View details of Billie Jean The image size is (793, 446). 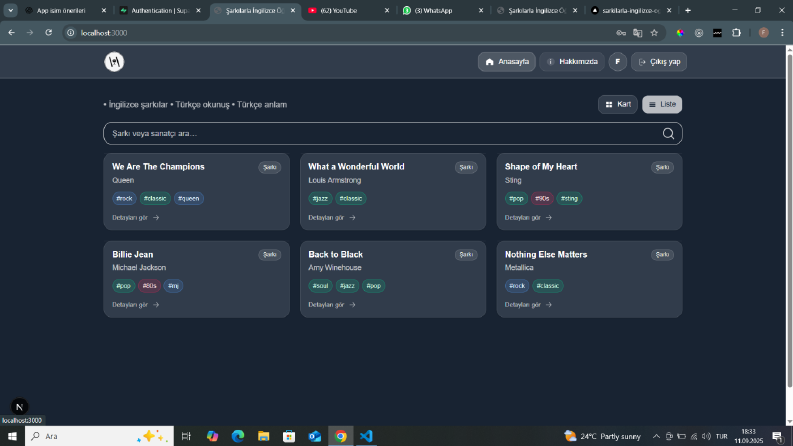136,305
